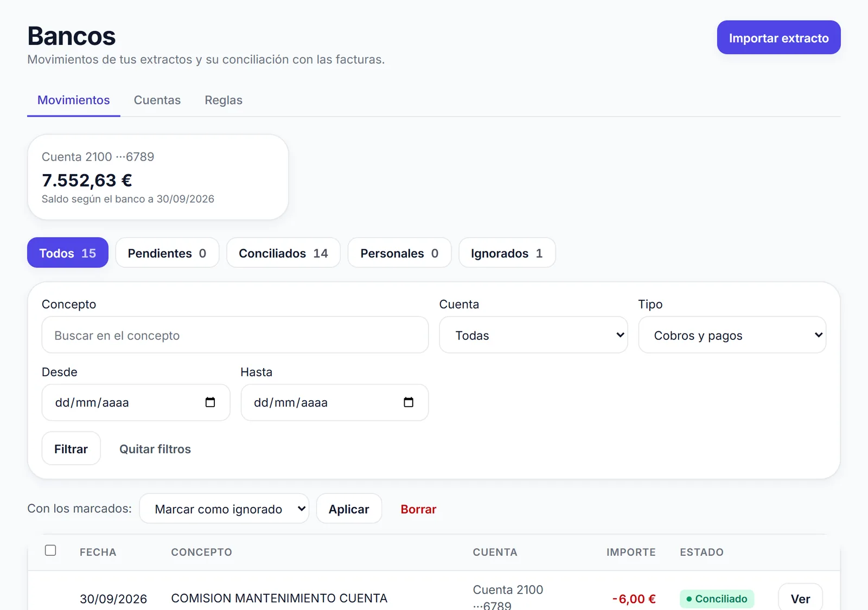
Task: Click the red Borrar button
Action: click(418, 509)
